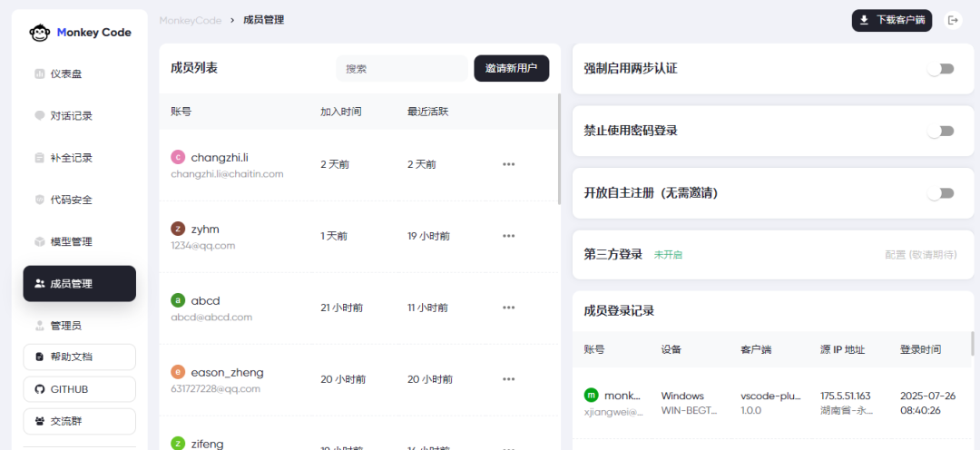Click the shield icon beside 代码安全
The height and width of the screenshot is (450, 980).
click(39, 200)
